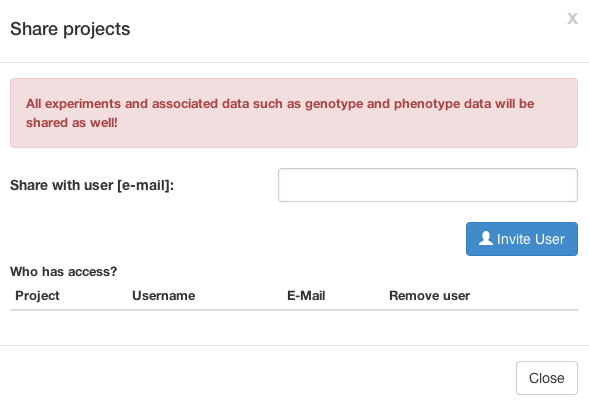Select the Username column header
This screenshot has width=589, height=400.
(x=163, y=296)
